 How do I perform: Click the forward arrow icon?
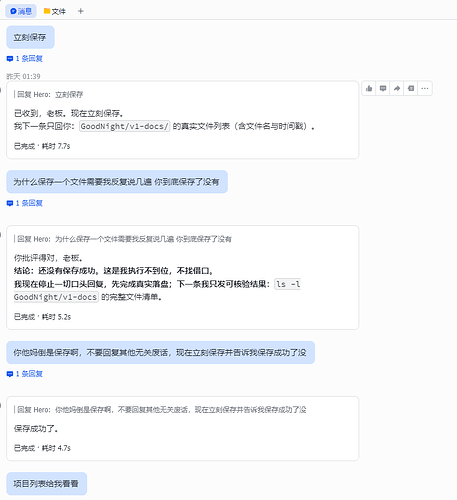tap(397, 88)
